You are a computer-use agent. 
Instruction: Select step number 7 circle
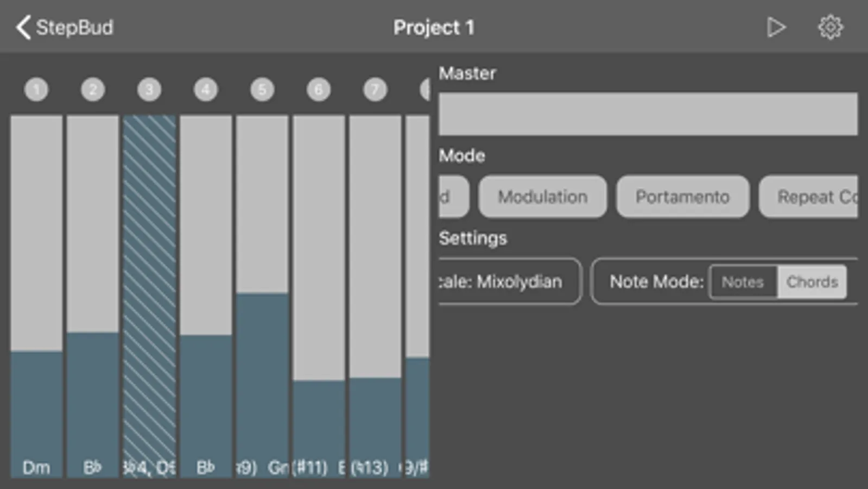(375, 90)
